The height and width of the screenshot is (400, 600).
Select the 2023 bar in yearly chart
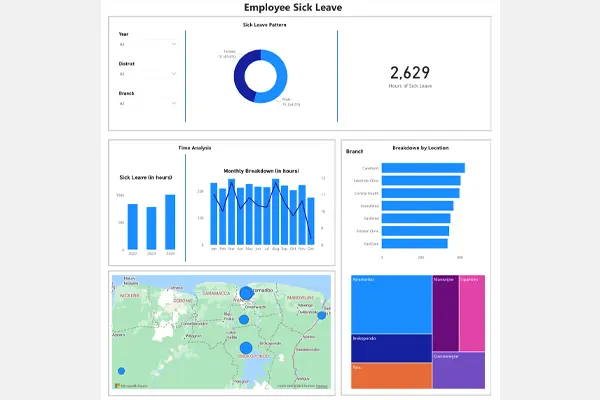(152, 228)
